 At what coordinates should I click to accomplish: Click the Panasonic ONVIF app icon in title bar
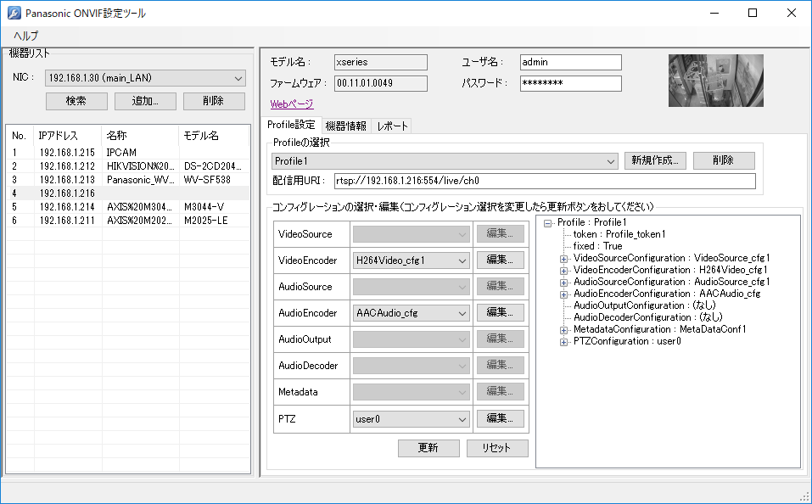pos(14,13)
